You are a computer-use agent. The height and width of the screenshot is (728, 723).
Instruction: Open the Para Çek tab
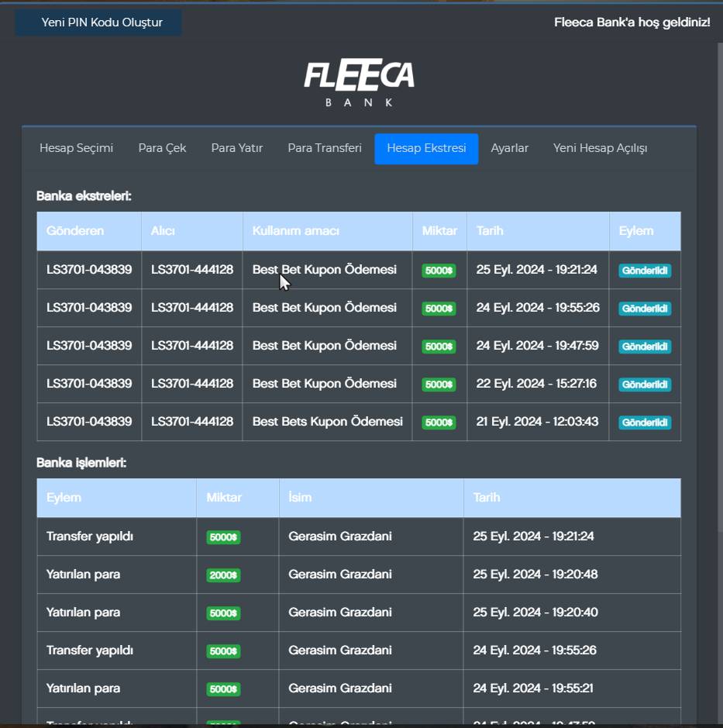click(162, 148)
